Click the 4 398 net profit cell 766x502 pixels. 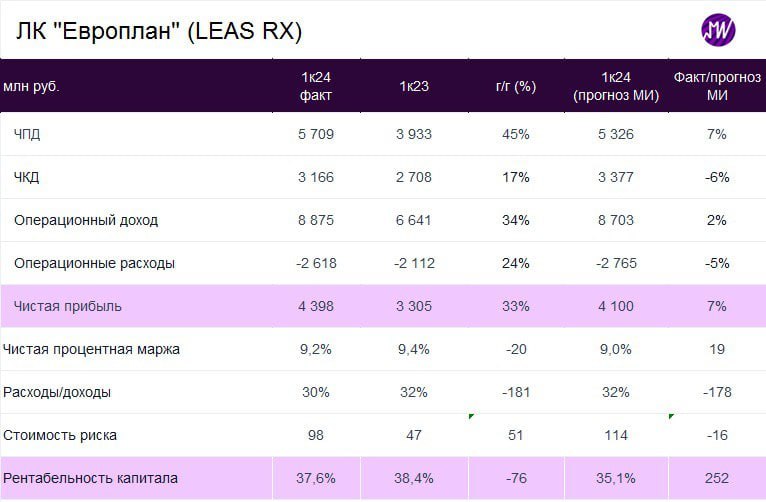pos(316,306)
